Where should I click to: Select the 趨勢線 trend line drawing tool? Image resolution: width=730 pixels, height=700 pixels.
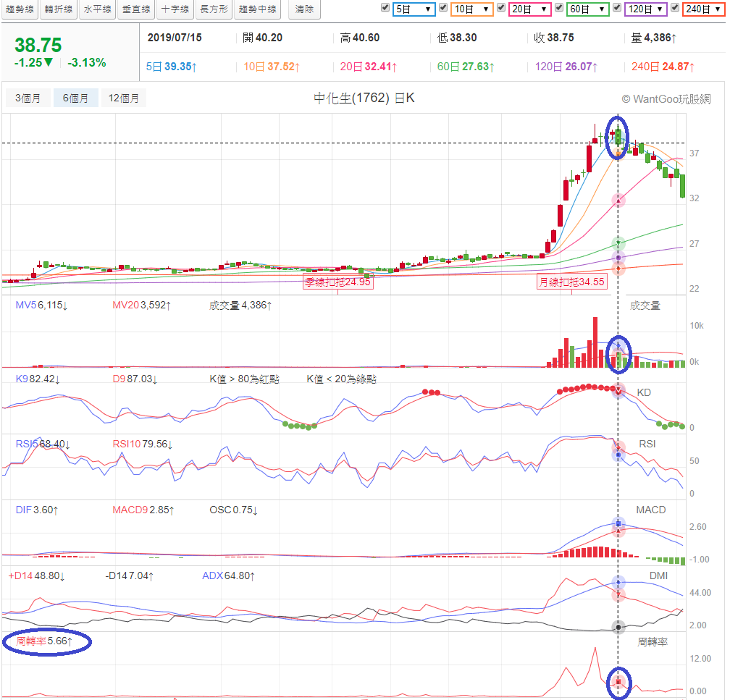20,9
